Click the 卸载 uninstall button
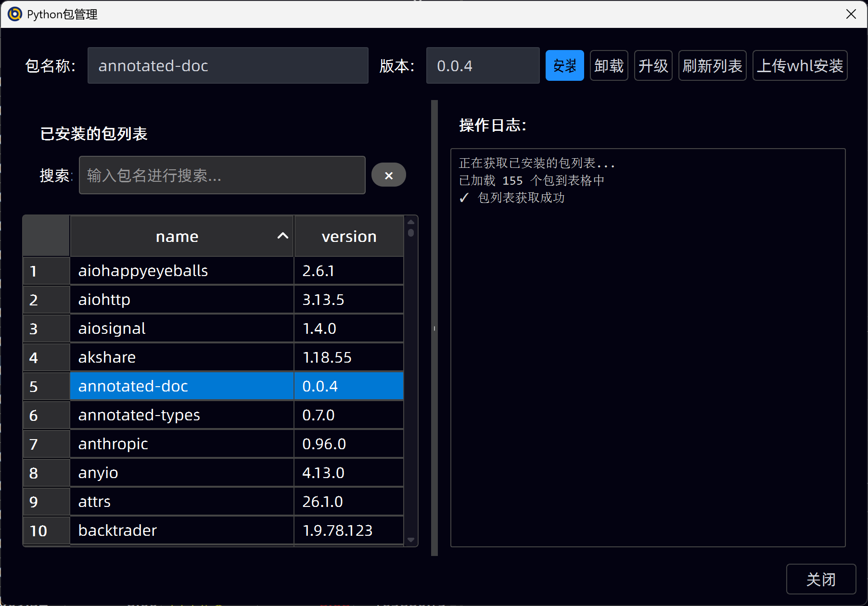Screen dimensions: 868x606 (609, 65)
